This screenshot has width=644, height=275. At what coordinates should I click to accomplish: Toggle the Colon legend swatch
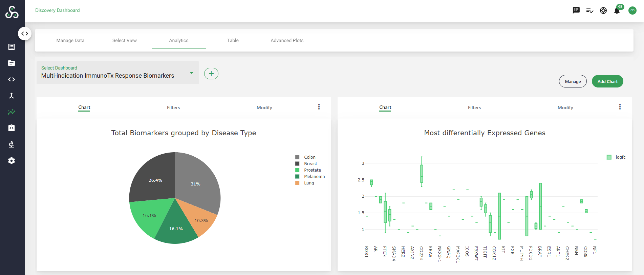[x=297, y=157]
